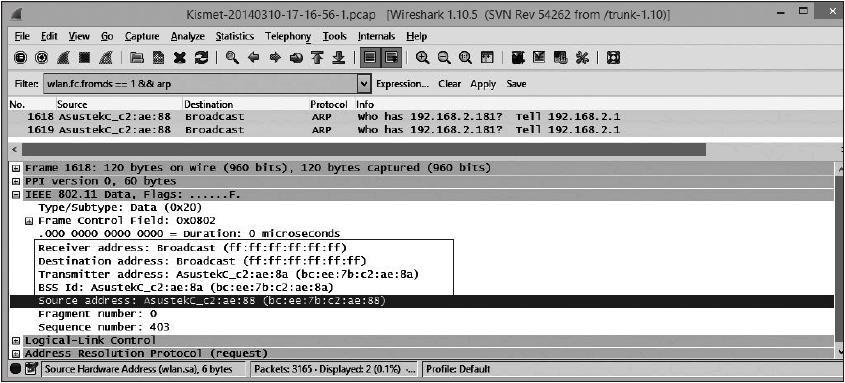Jump to the last packet

point(338,58)
